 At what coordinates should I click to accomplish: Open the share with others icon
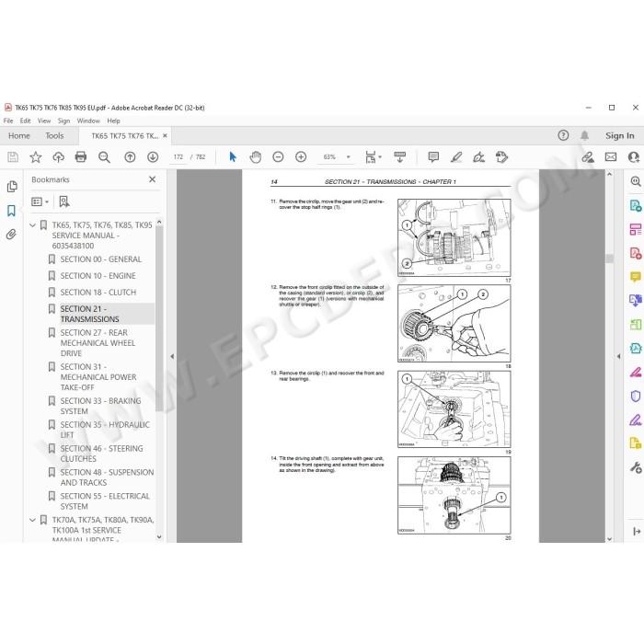[x=634, y=157]
